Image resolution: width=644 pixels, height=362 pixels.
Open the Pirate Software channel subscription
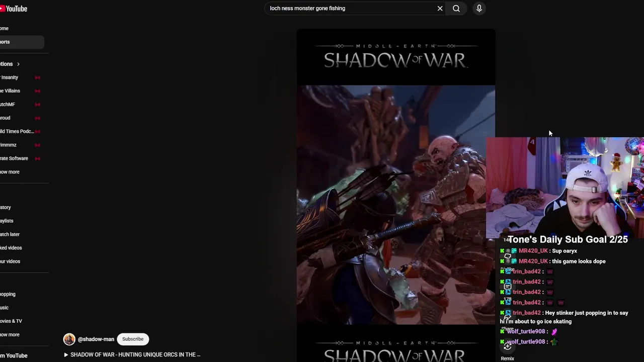pos(14,158)
